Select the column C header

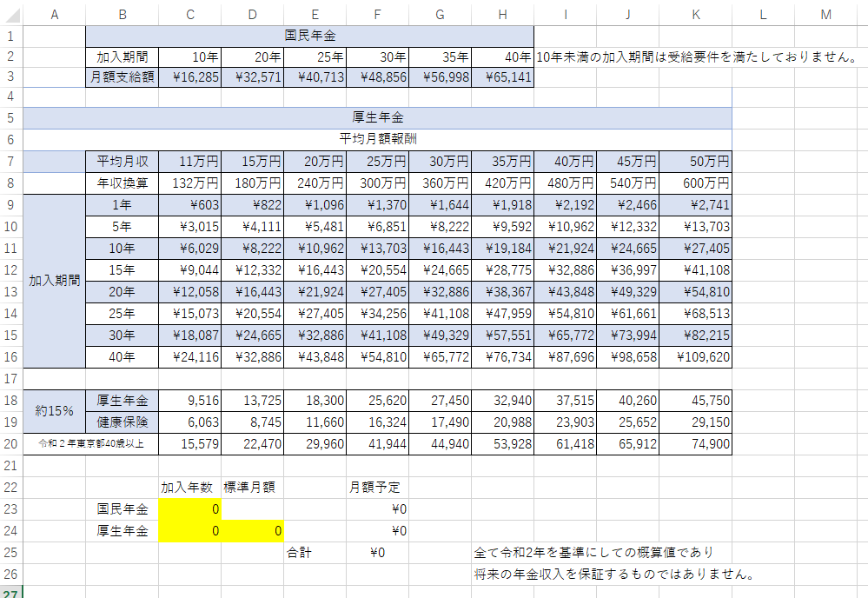coord(189,13)
